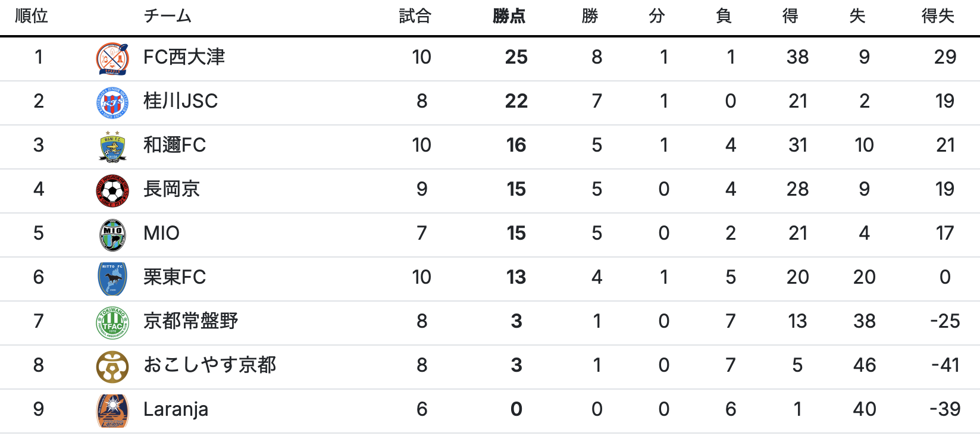This screenshot has height=439, width=980.
Task: Click the 順位 column header
Action: [x=32, y=16]
